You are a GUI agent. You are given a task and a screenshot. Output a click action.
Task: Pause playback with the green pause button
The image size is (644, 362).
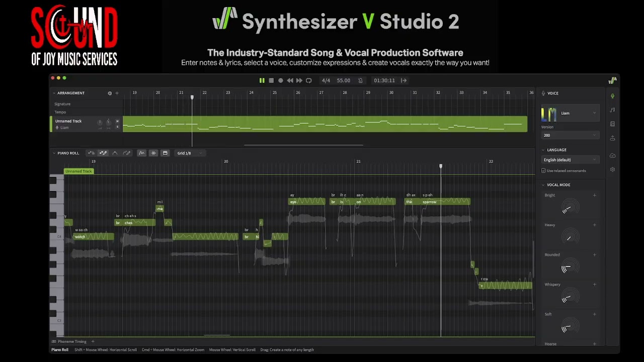pos(262,80)
